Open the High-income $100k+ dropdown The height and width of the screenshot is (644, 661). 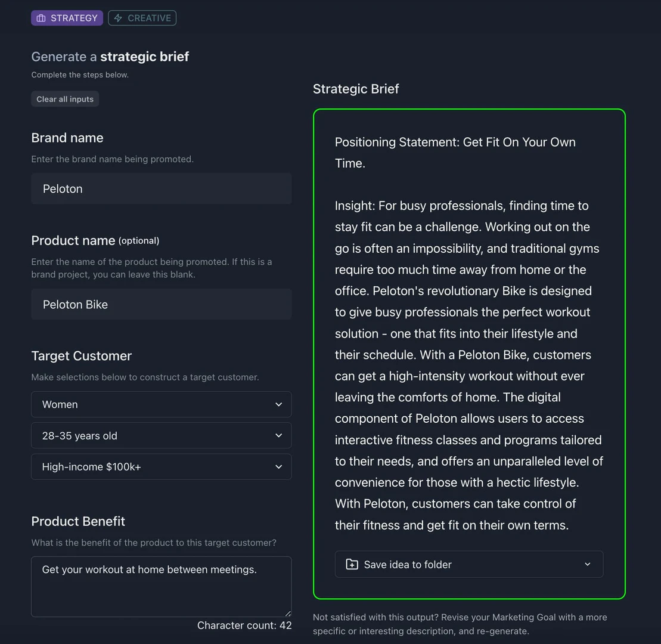[x=161, y=466]
